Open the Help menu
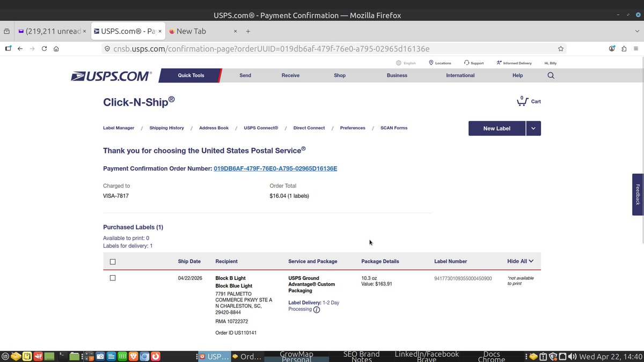Viewport: 644px width, 362px height. 517,76
